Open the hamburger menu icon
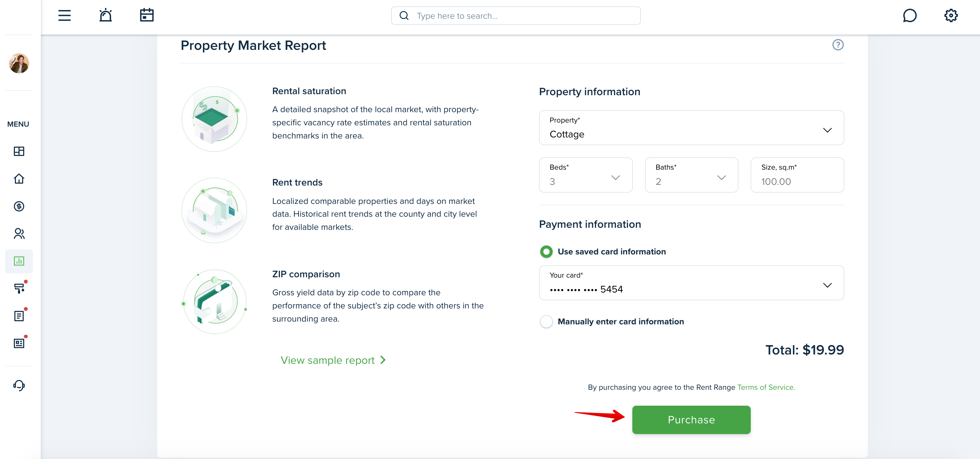 [x=64, y=16]
